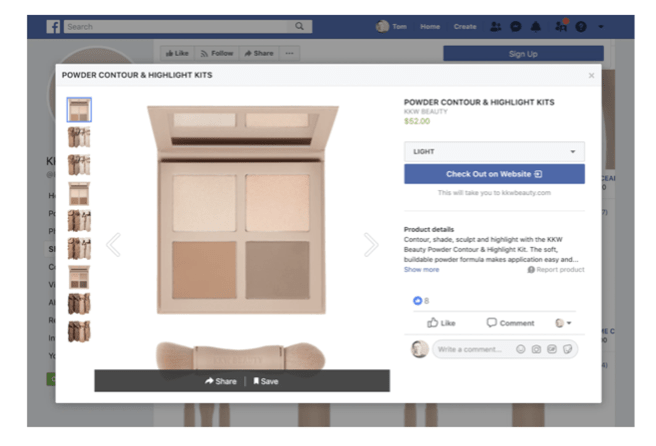Click Check Out on Website button
The width and height of the screenshot is (656, 446).
pyautogui.click(x=494, y=174)
